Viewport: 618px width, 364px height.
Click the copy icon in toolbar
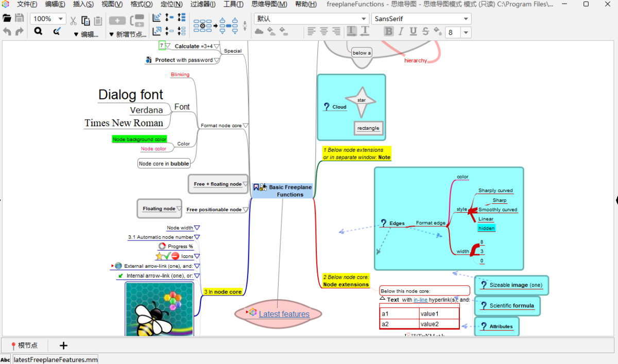pos(85,21)
